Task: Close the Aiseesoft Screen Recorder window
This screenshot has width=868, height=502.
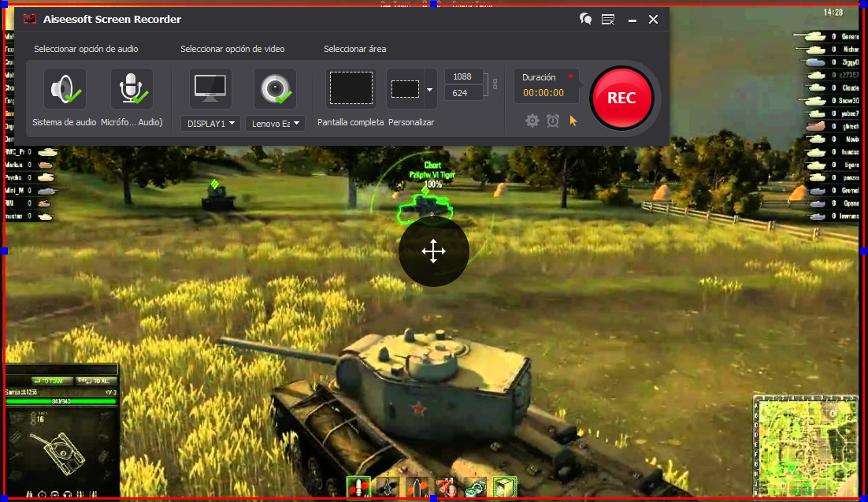Action: pyautogui.click(x=653, y=20)
